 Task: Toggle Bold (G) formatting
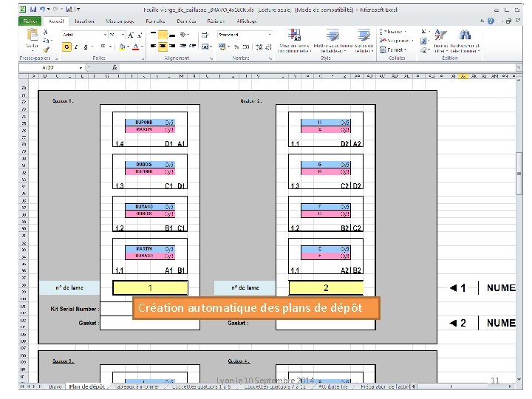click(x=66, y=47)
